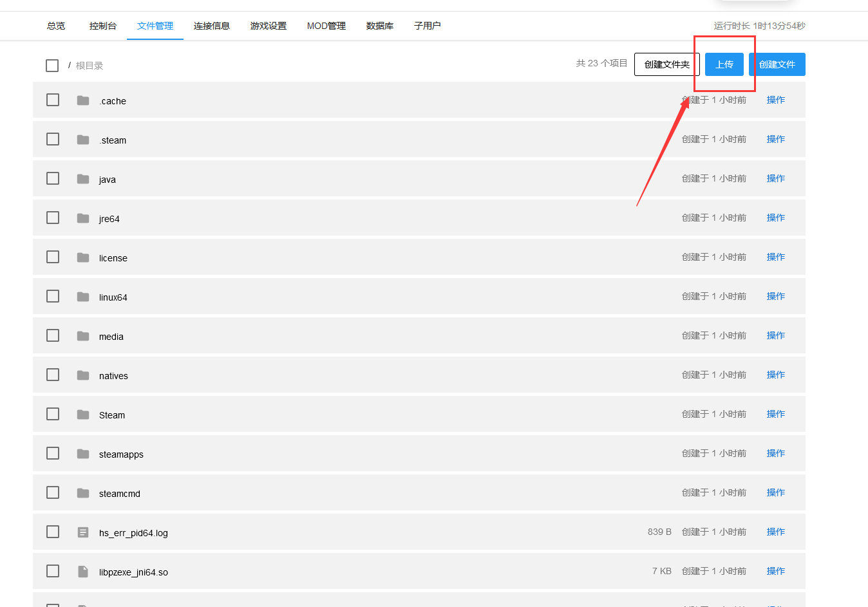Open the 操作 menu for license
The image size is (868, 607).
[x=775, y=257]
